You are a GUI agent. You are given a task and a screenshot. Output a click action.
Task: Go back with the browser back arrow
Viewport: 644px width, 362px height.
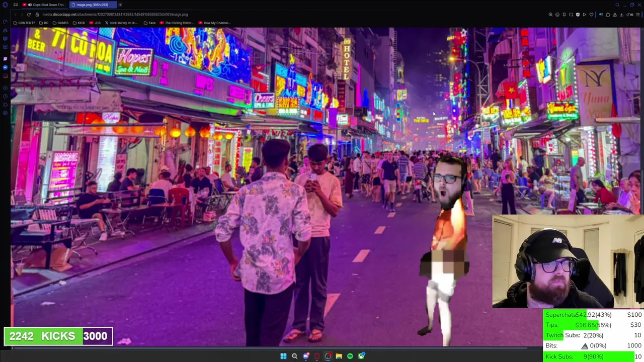pyautogui.click(x=15, y=15)
